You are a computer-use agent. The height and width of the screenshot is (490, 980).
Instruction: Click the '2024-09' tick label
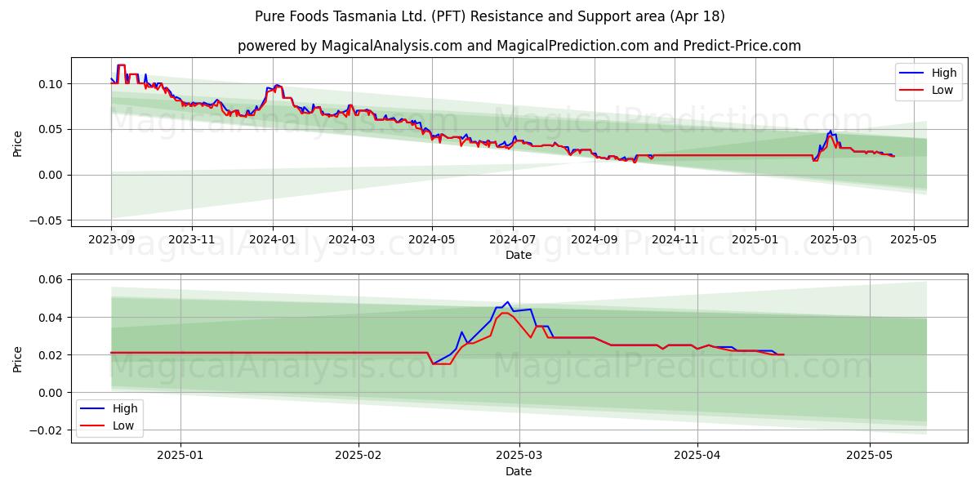(x=594, y=239)
